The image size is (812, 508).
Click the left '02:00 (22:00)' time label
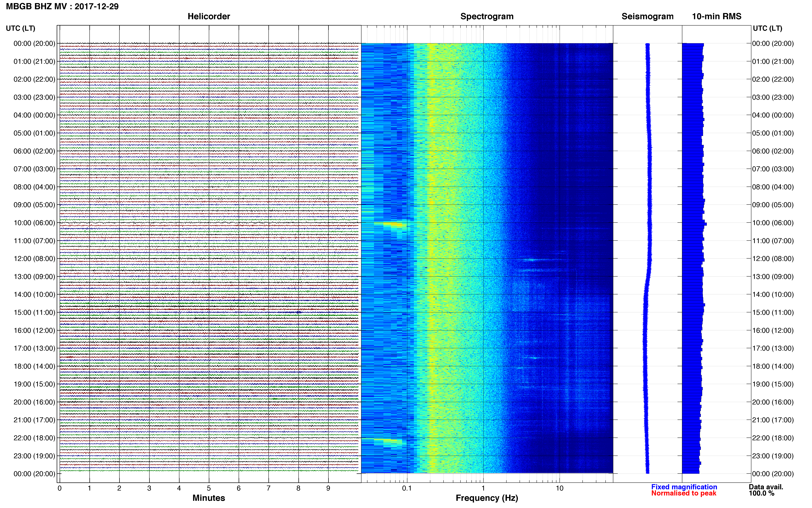(34, 79)
